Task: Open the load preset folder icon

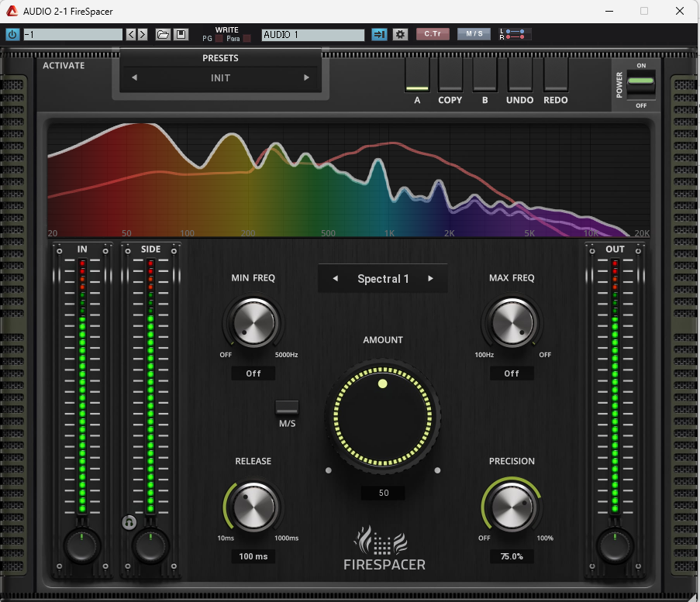Action: (163, 34)
